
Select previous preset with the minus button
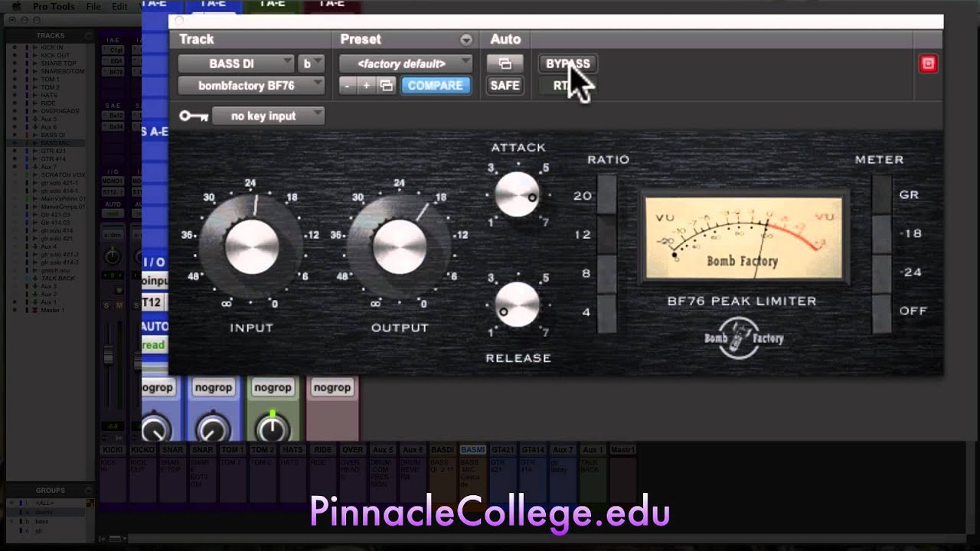347,86
